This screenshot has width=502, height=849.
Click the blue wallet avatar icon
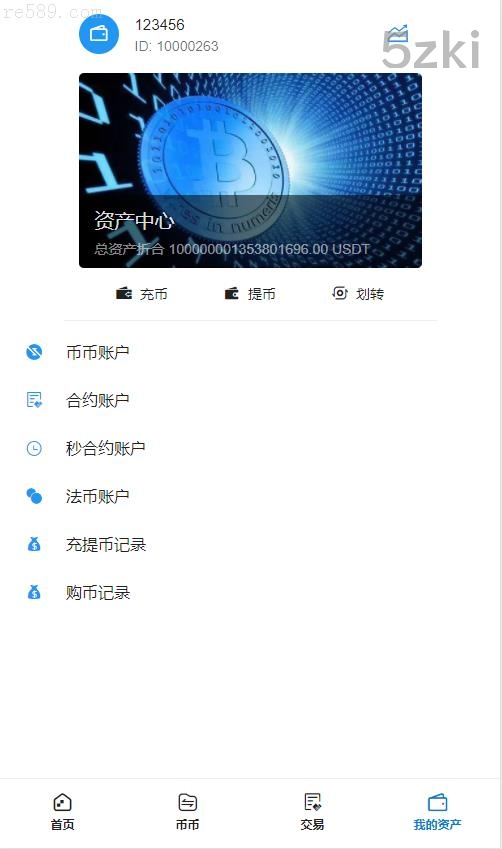pyautogui.click(x=99, y=34)
